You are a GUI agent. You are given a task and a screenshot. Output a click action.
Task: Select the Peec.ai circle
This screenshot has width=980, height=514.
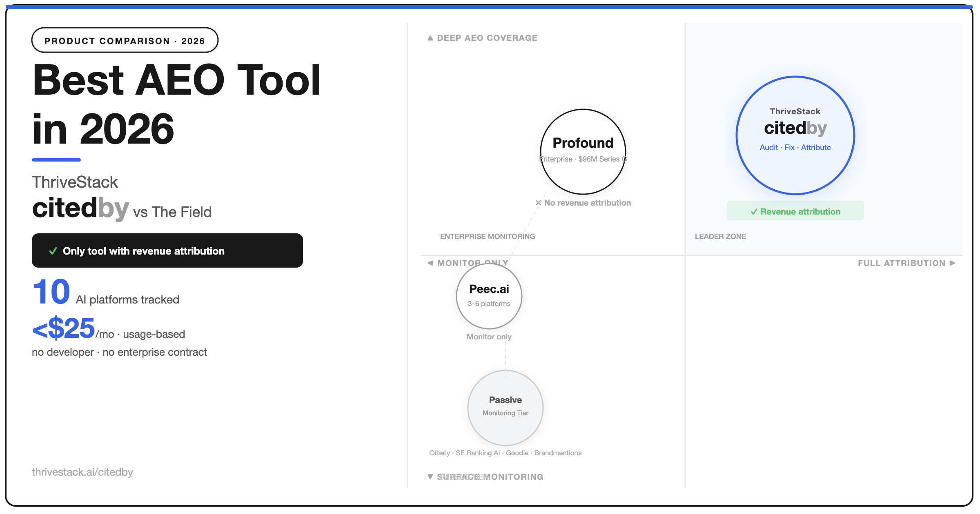point(489,296)
